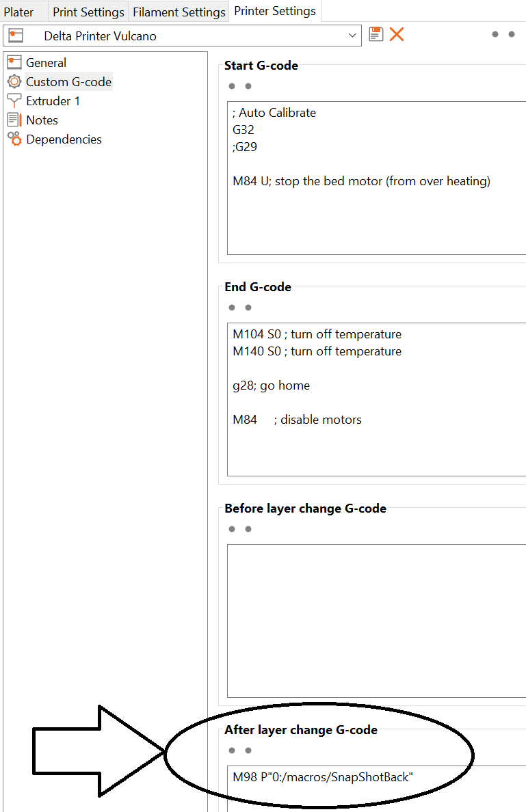Click the Custom G-code gear icon

(14, 82)
